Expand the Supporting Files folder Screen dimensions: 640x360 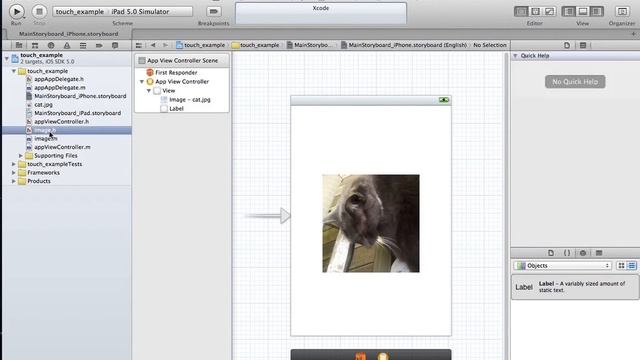21,156
